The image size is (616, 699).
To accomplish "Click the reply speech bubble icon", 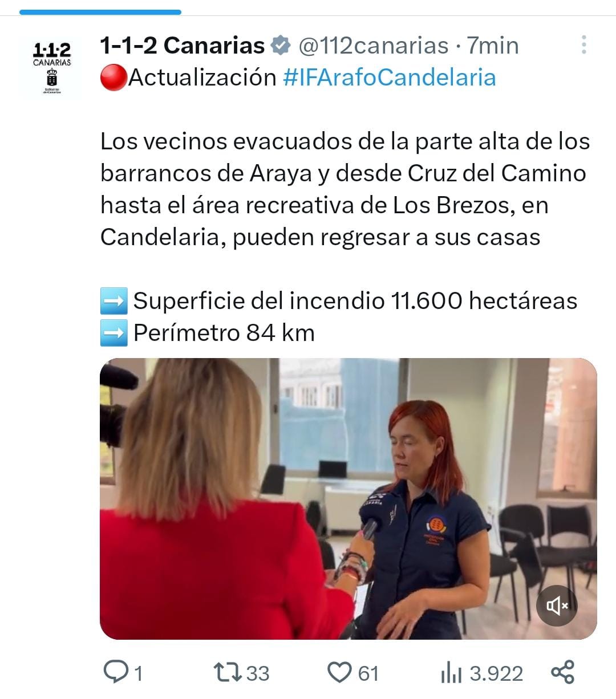I will point(115,672).
